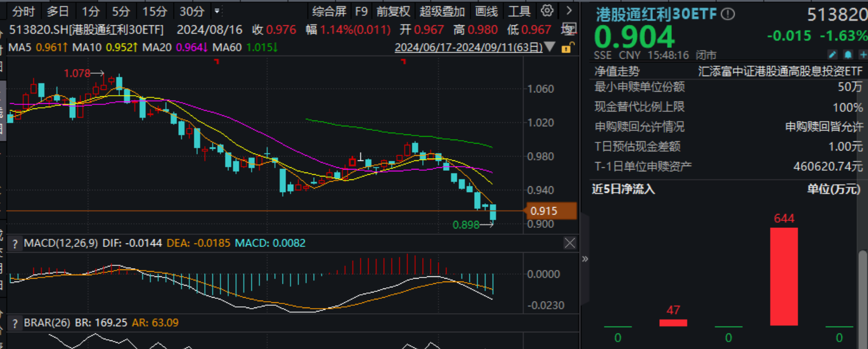This screenshot has height=349, width=868.
Task: Click the plus icon beside the bell
Action: pyautogui.click(x=863, y=54)
